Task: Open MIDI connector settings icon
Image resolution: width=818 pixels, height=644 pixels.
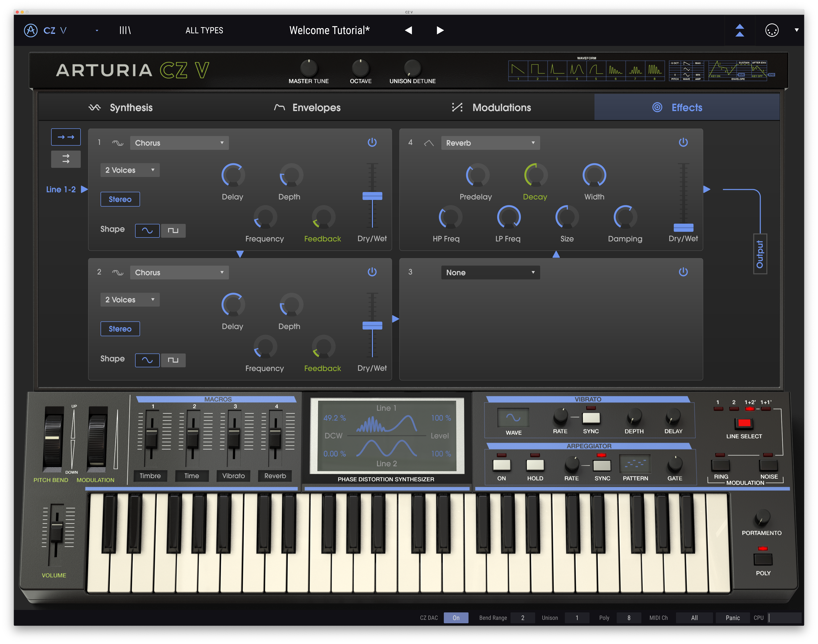Action: tap(772, 30)
